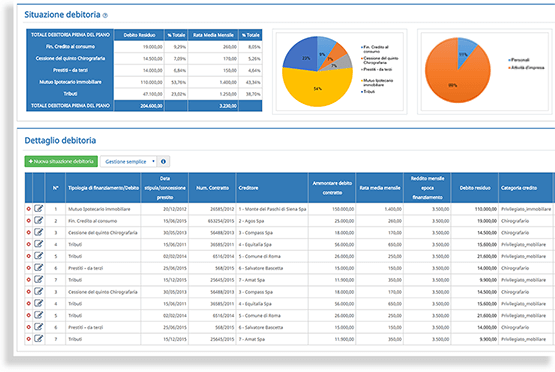The height and width of the screenshot is (372, 555).
Task: Click the Rata media mensile column header
Action: (x=380, y=188)
